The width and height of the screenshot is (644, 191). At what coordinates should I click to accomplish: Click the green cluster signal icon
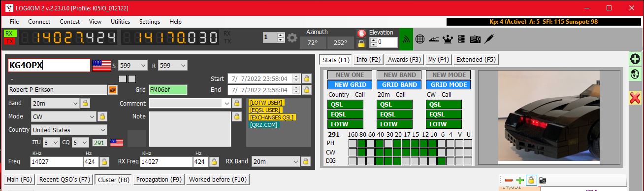click(x=406, y=38)
